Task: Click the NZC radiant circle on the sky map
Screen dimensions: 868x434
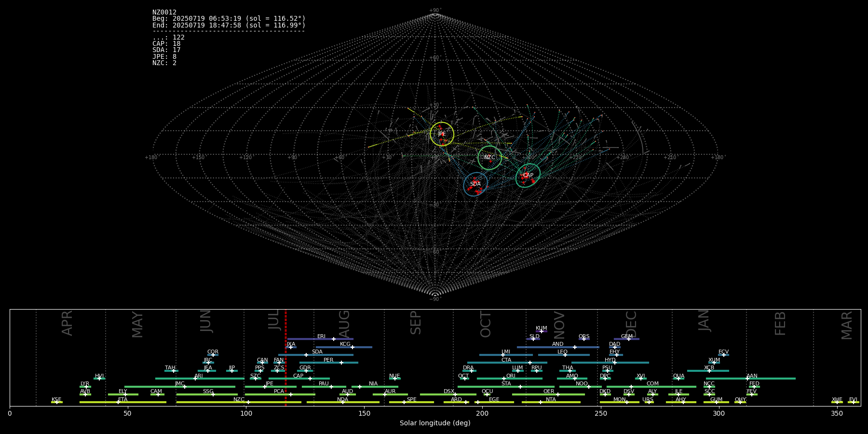Action: [489, 158]
